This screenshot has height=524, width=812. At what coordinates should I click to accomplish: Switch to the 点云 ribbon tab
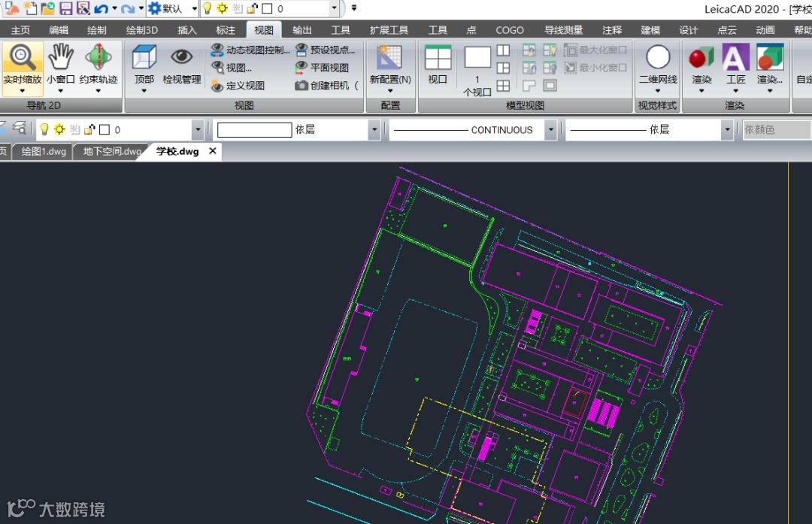[x=726, y=30]
